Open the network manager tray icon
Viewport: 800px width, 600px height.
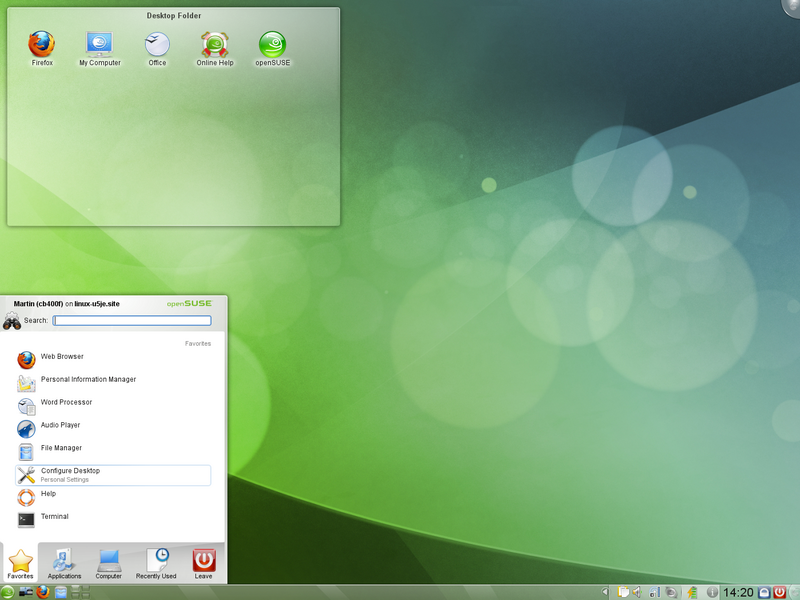pyautogui.click(x=653, y=590)
